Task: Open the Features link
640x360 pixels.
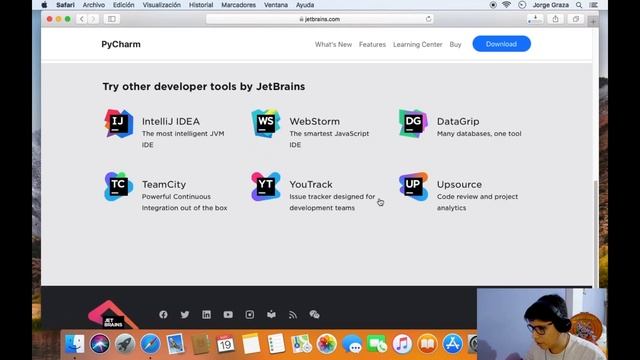Action: (x=372, y=44)
